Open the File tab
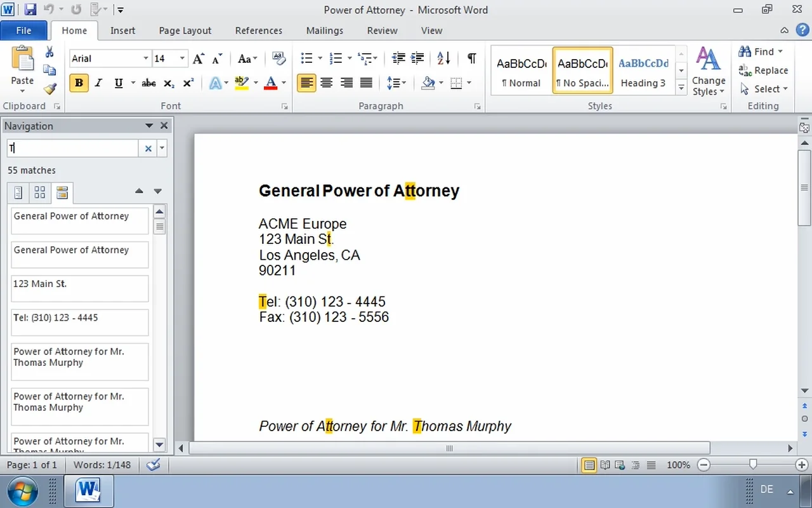This screenshot has width=812, height=508. [x=23, y=30]
